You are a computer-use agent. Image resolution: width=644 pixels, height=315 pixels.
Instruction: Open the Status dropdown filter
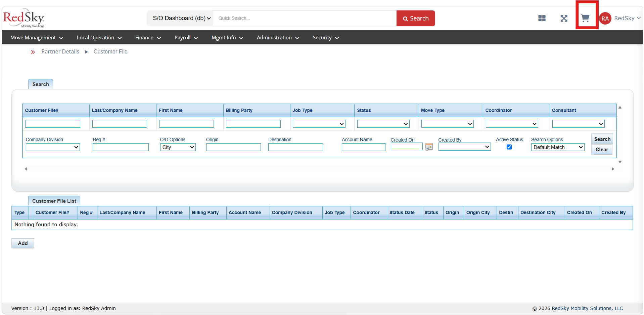coord(383,124)
